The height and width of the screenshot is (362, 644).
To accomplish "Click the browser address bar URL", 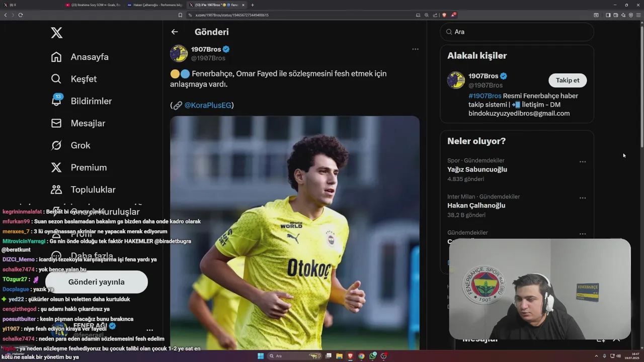I will (232, 15).
